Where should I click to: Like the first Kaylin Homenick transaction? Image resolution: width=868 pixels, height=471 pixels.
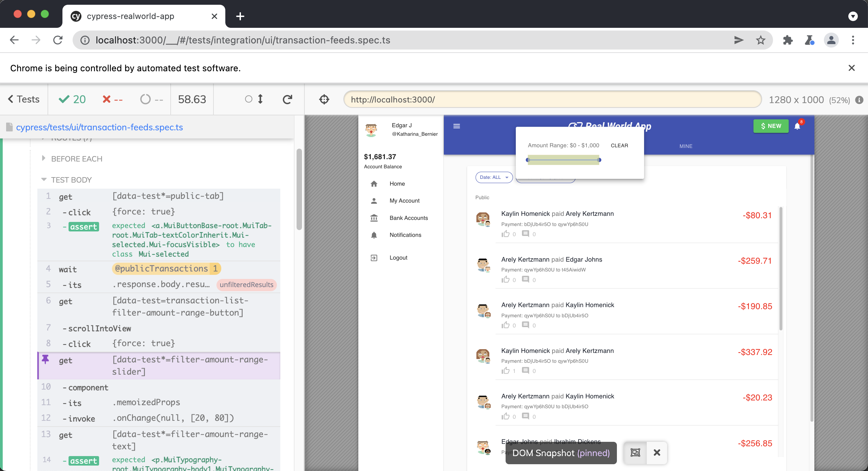coord(506,234)
